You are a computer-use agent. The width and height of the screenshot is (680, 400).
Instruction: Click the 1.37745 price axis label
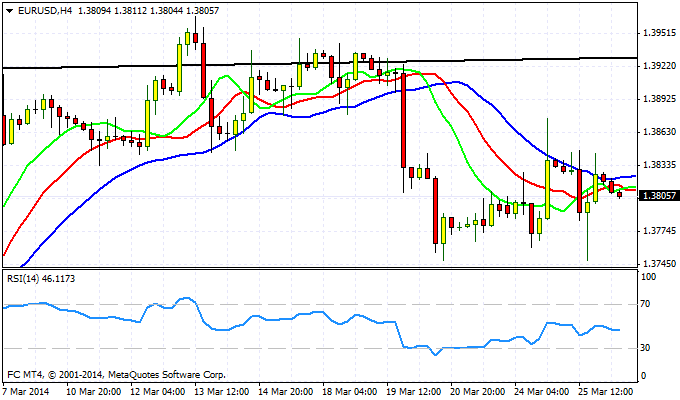point(659,231)
